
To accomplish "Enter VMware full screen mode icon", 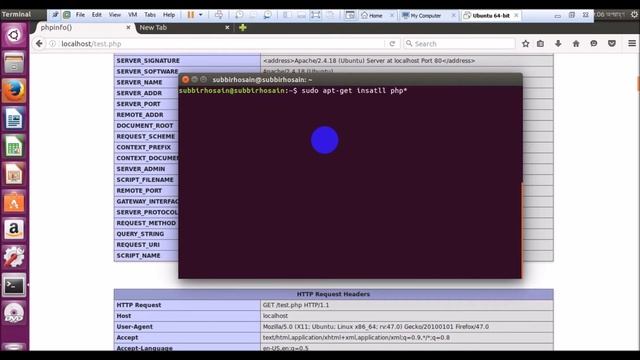I will tap(315, 15).
